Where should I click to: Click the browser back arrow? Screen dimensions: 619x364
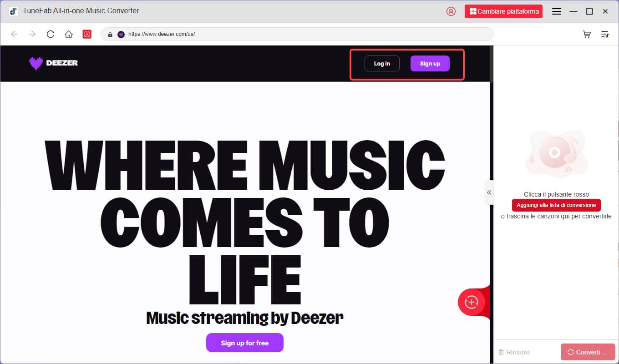[x=14, y=34]
